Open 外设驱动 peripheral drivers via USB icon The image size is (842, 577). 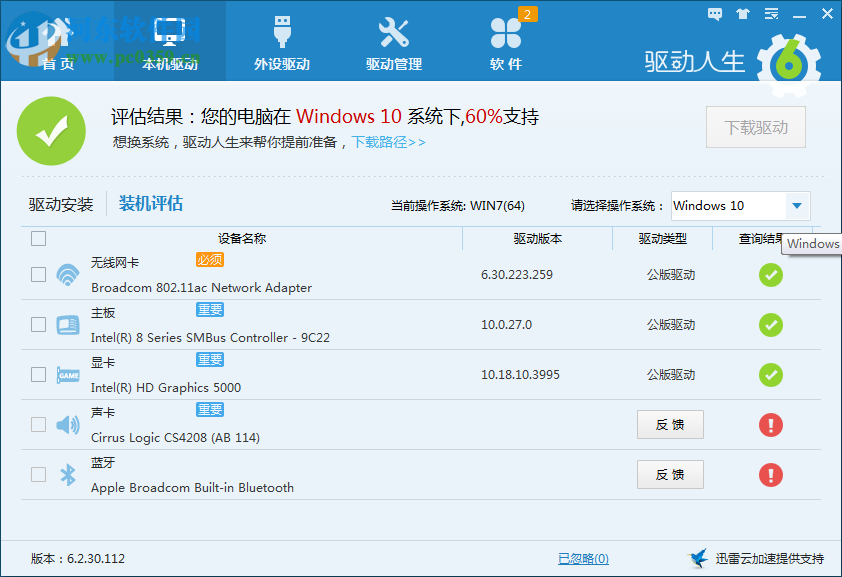point(283,30)
